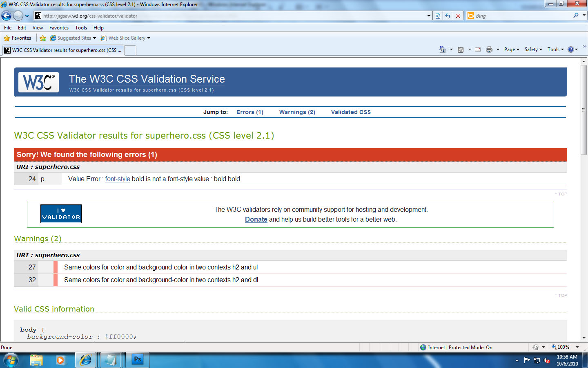The image size is (588, 368).
Task: Follow the font-style link in error
Action: pyautogui.click(x=118, y=179)
